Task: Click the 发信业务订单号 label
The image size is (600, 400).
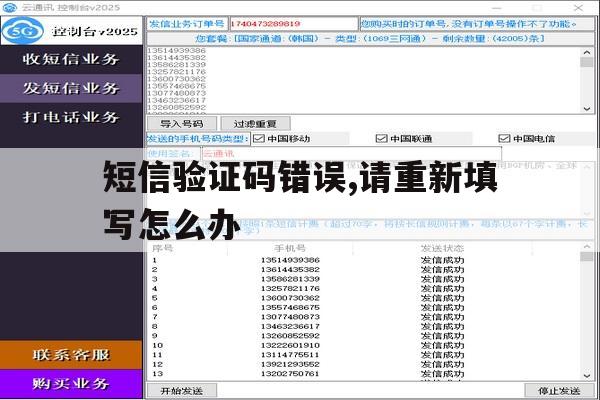Action: click(187, 24)
